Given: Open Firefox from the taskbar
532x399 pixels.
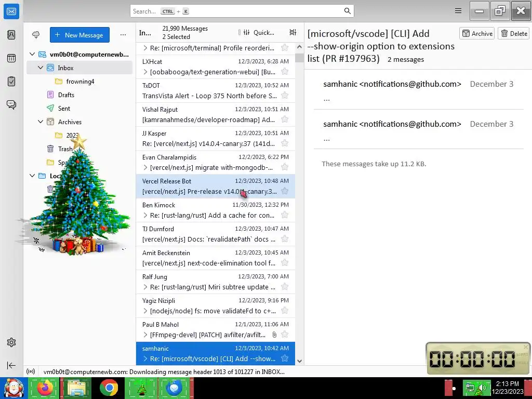Looking at the screenshot, I should coord(45,388).
